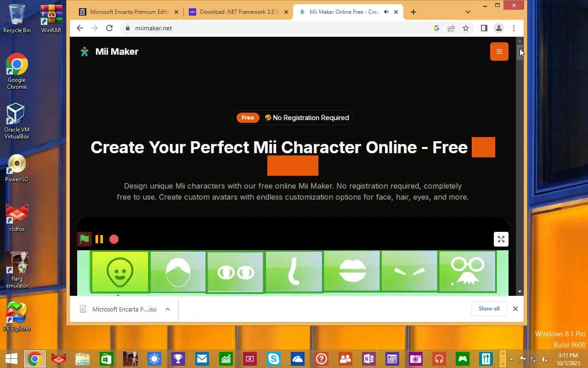This screenshot has width=588, height=368.
Task: Open File Explorer from the taskbar
Action: (82, 359)
